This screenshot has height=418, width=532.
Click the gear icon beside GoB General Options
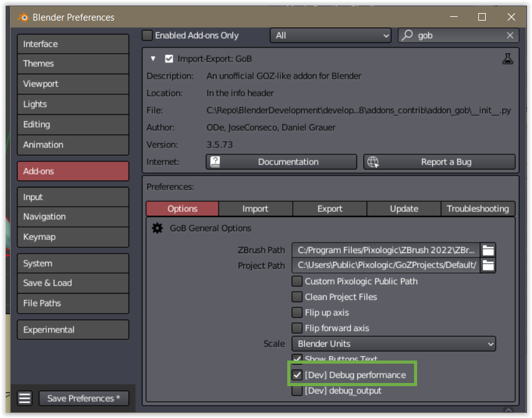pyautogui.click(x=157, y=228)
